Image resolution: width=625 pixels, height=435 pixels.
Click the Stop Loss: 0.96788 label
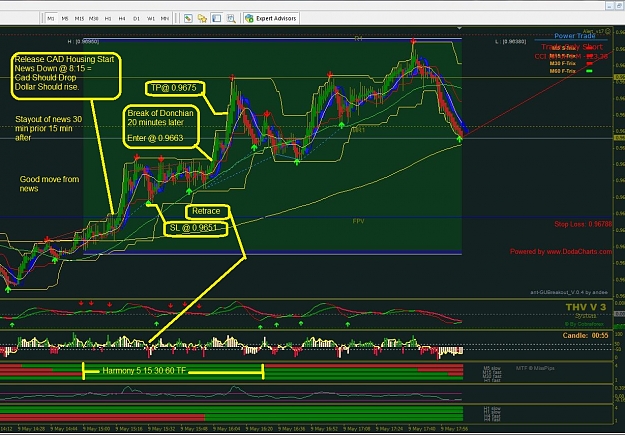click(x=583, y=224)
